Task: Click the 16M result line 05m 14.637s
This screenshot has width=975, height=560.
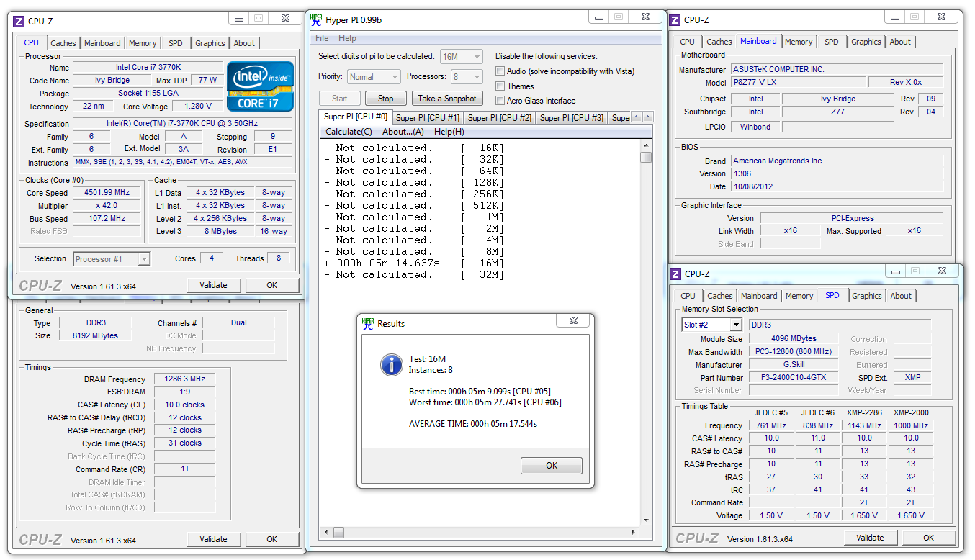Action: 413,263
